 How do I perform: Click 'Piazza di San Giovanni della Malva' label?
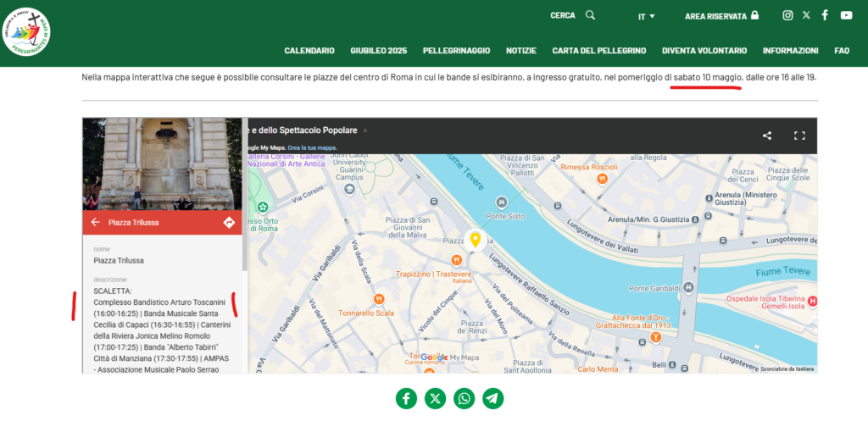tap(409, 227)
